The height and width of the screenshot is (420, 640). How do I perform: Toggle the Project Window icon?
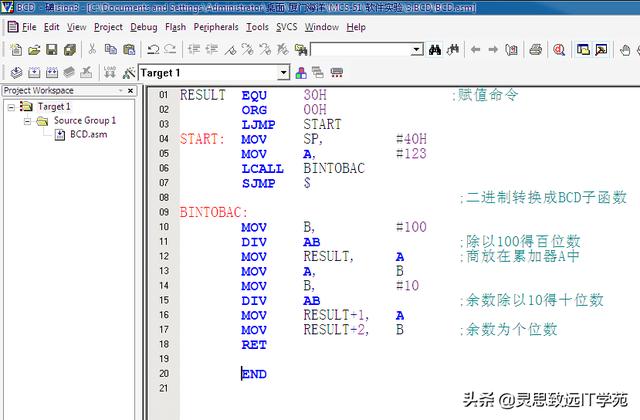583,50
